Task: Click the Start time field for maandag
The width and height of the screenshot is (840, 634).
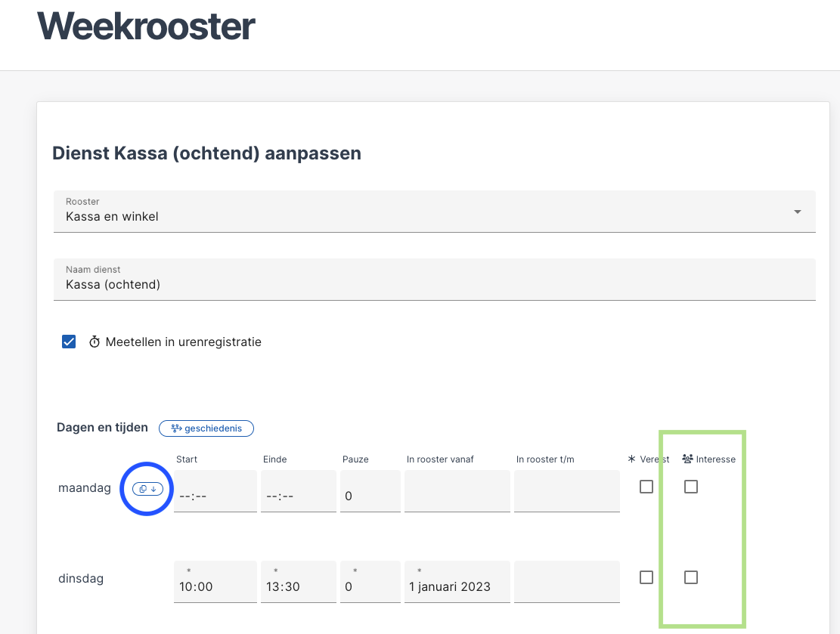Action: (x=215, y=491)
